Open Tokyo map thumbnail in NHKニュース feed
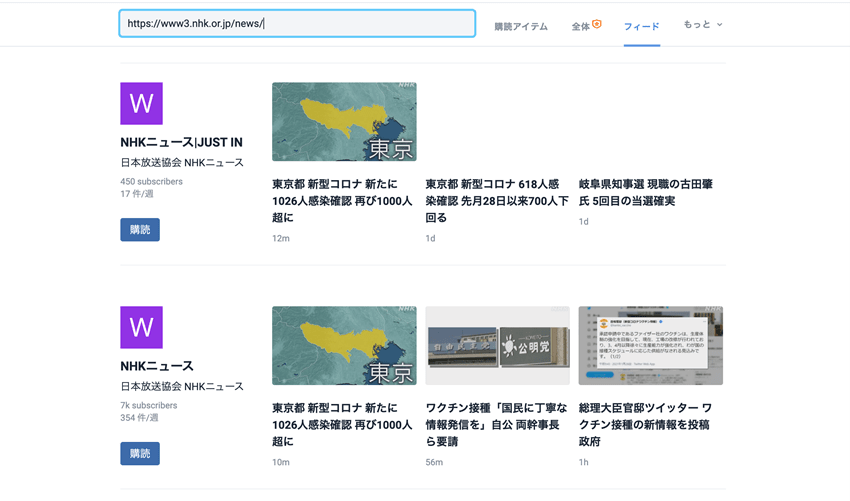The image size is (850, 501). 344,345
